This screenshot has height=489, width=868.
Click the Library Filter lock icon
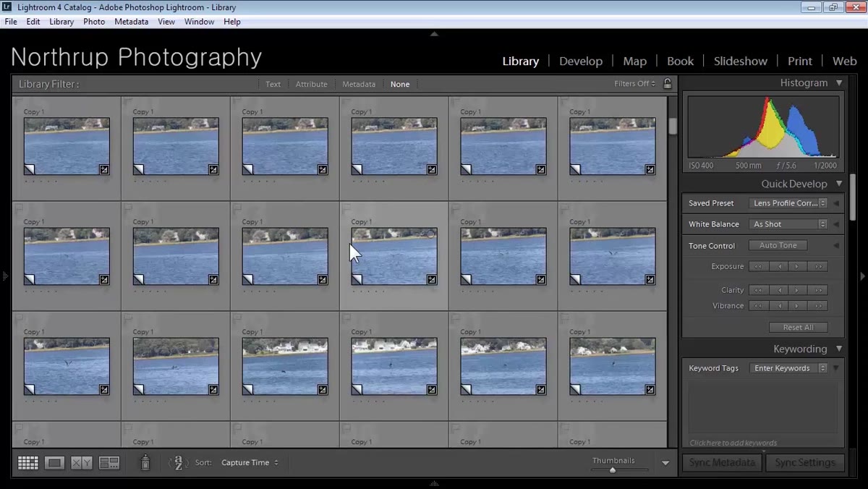[668, 84]
